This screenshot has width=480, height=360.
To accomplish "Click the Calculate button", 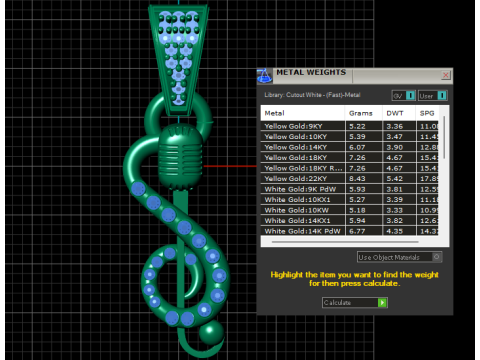I will pyautogui.click(x=355, y=303).
